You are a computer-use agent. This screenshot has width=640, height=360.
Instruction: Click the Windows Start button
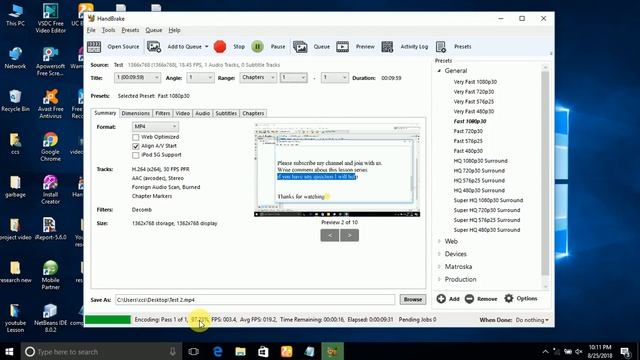9,351
